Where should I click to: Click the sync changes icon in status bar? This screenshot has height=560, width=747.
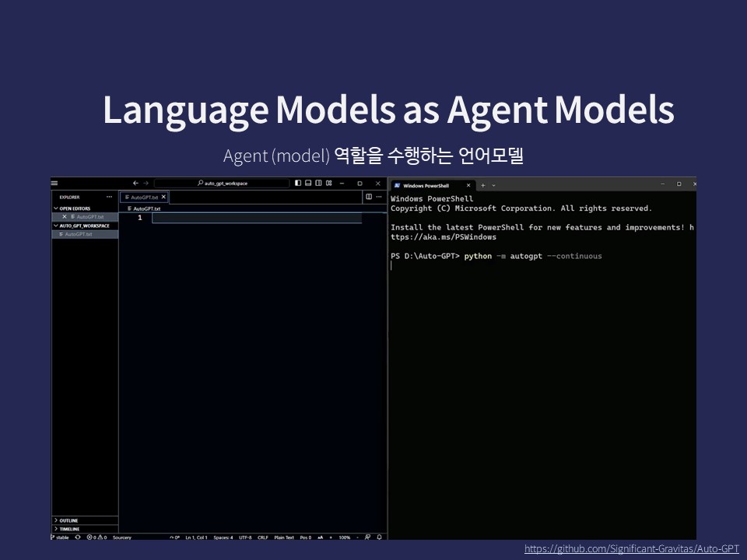point(77,537)
